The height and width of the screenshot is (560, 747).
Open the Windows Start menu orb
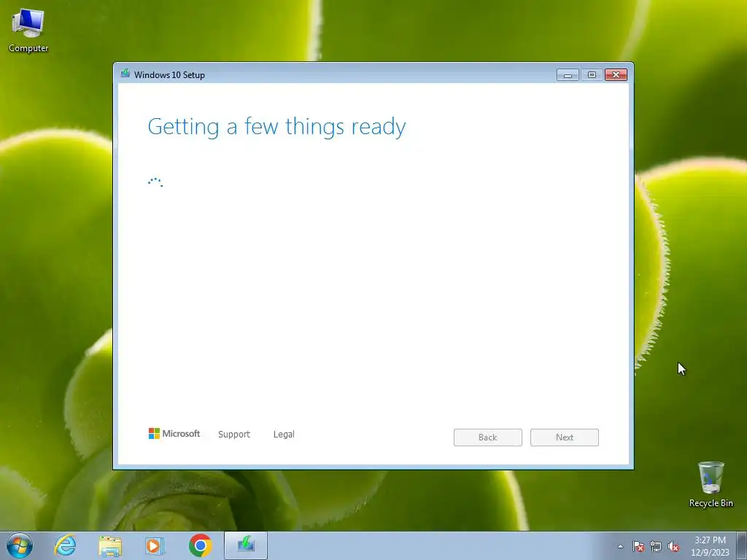point(20,545)
